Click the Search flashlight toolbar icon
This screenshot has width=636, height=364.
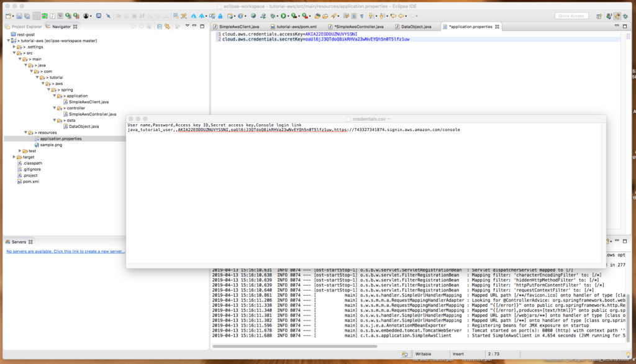[334, 16]
